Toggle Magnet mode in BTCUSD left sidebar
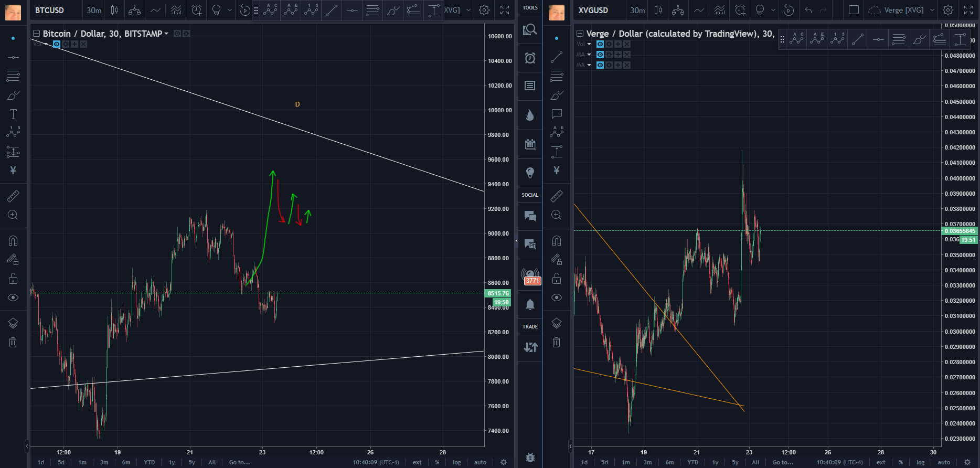 click(x=13, y=241)
